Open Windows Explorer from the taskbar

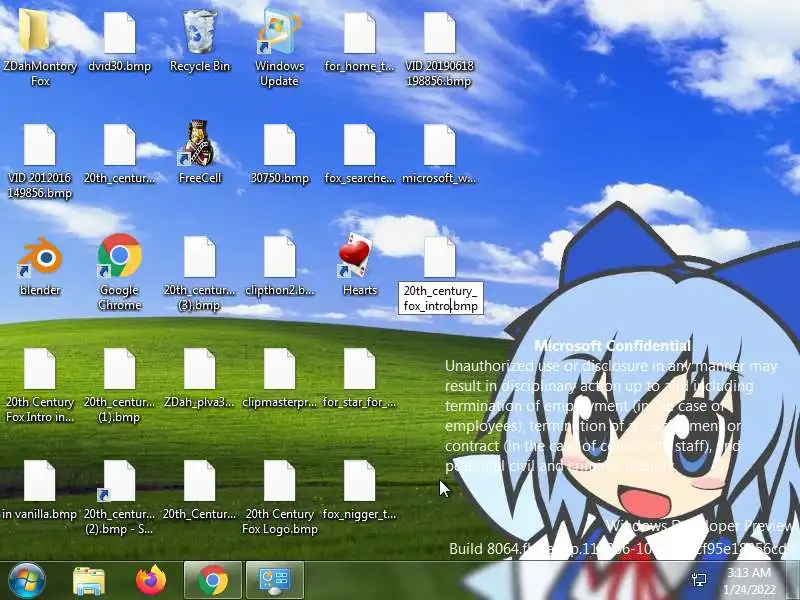pyautogui.click(x=89, y=580)
